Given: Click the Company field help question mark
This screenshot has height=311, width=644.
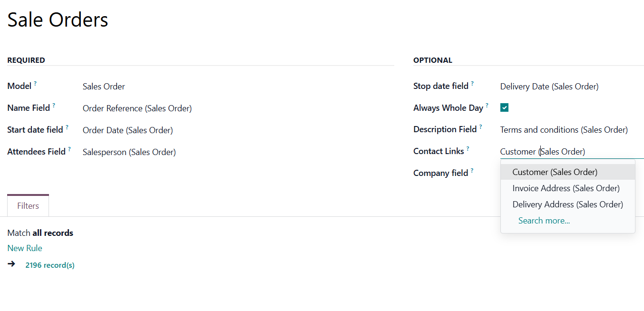Looking at the screenshot, I should pyautogui.click(x=472, y=171).
